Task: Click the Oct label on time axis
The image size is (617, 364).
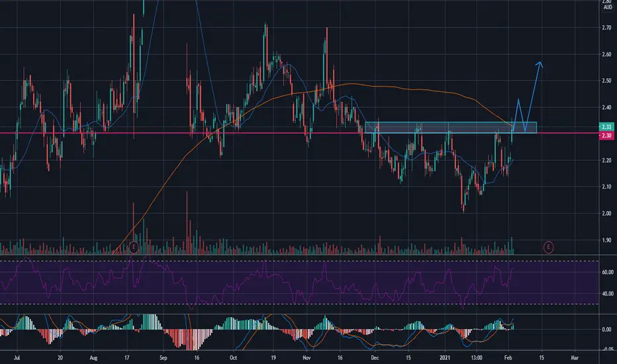Action: click(233, 358)
